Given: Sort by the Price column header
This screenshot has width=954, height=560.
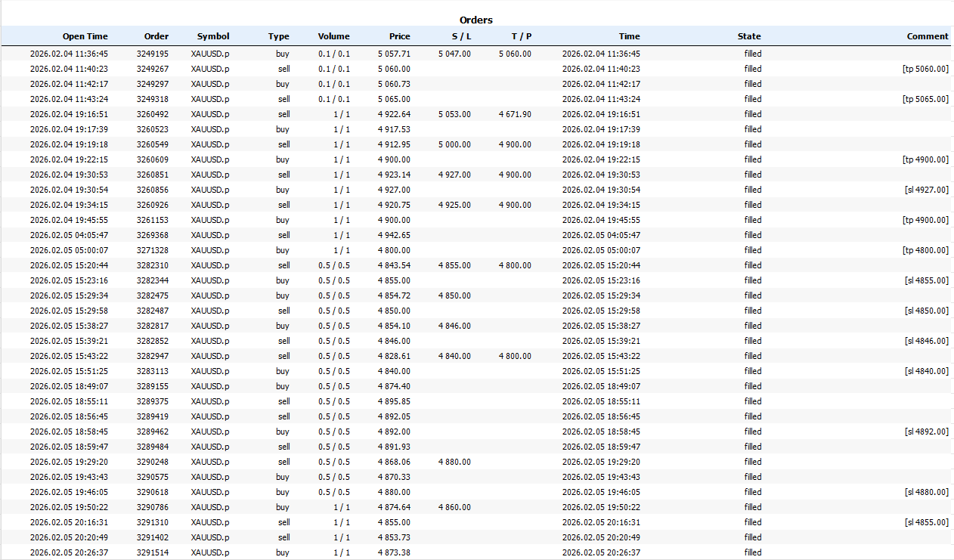Looking at the screenshot, I should (x=399, y=36).
